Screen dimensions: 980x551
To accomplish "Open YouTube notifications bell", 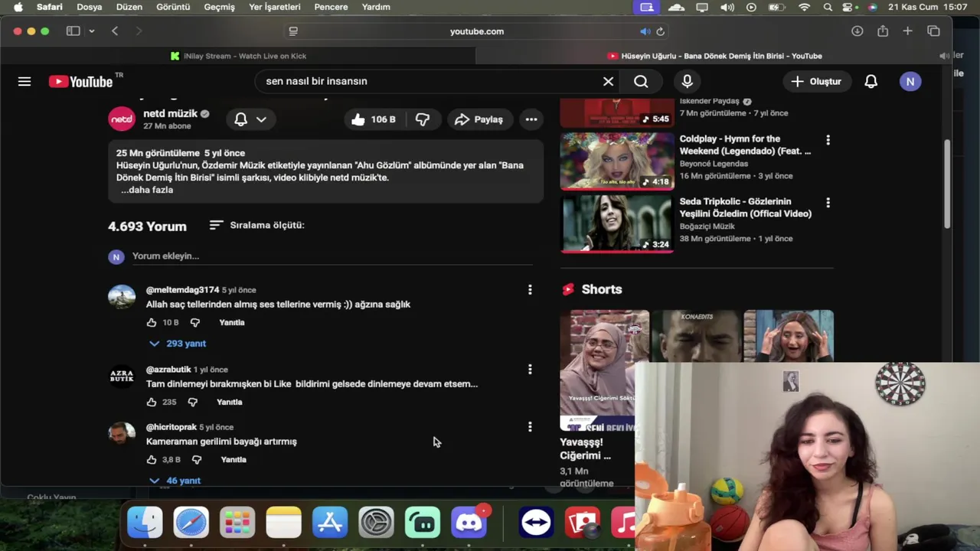I will [x=871, y=81].
